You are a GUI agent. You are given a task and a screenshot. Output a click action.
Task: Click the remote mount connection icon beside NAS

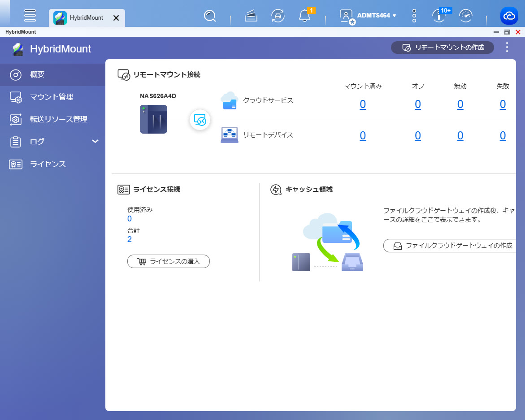click(x=200, y=120)
